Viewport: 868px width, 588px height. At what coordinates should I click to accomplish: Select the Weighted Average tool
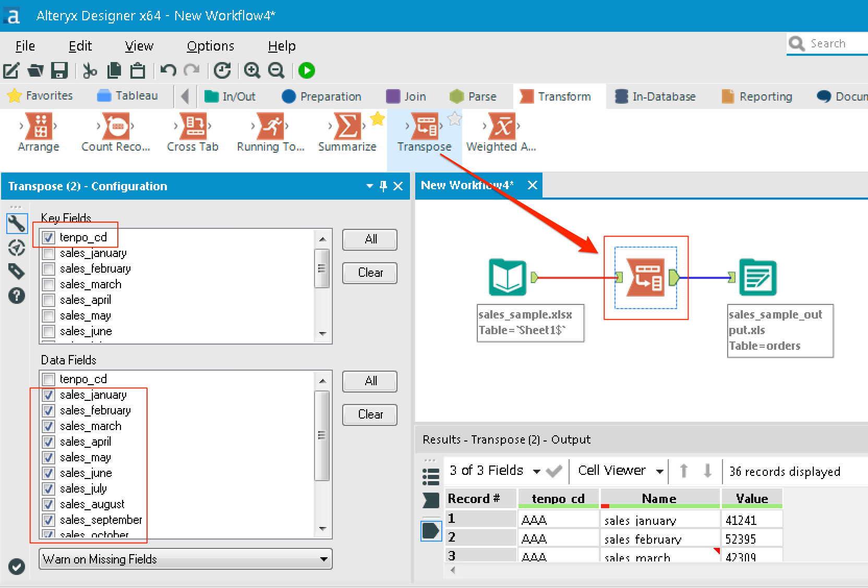(501, 133)
